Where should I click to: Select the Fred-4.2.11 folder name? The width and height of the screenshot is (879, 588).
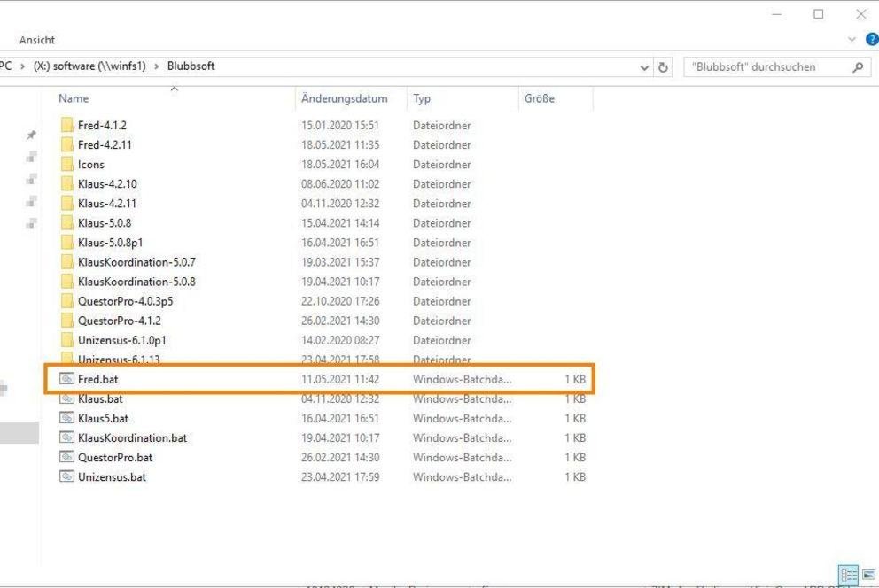click(105, 145)
